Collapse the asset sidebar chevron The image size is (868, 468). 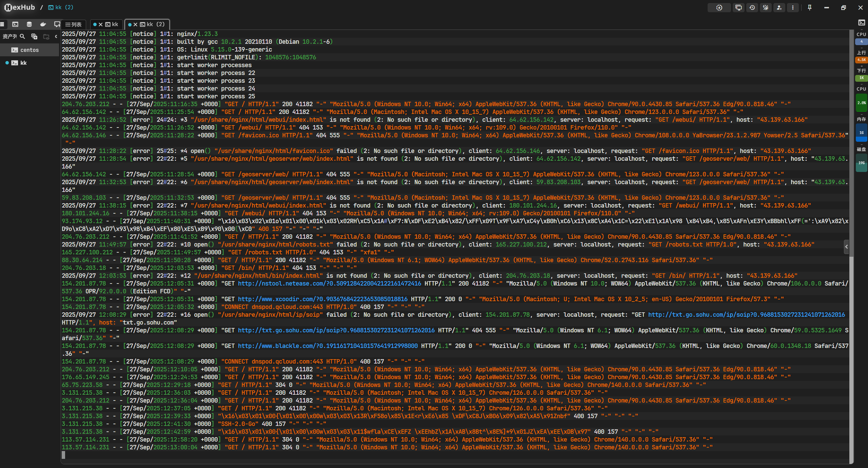(x=56, y=36)
